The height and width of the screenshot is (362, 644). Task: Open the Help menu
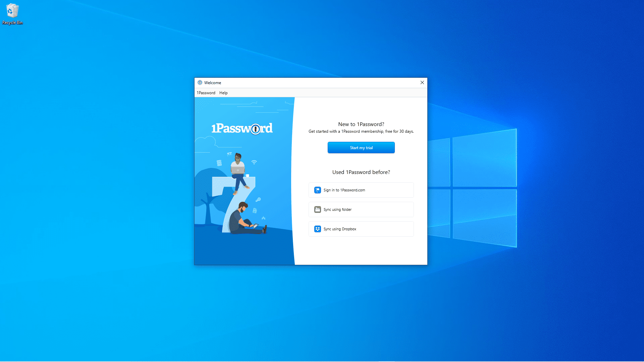point(223,93)
